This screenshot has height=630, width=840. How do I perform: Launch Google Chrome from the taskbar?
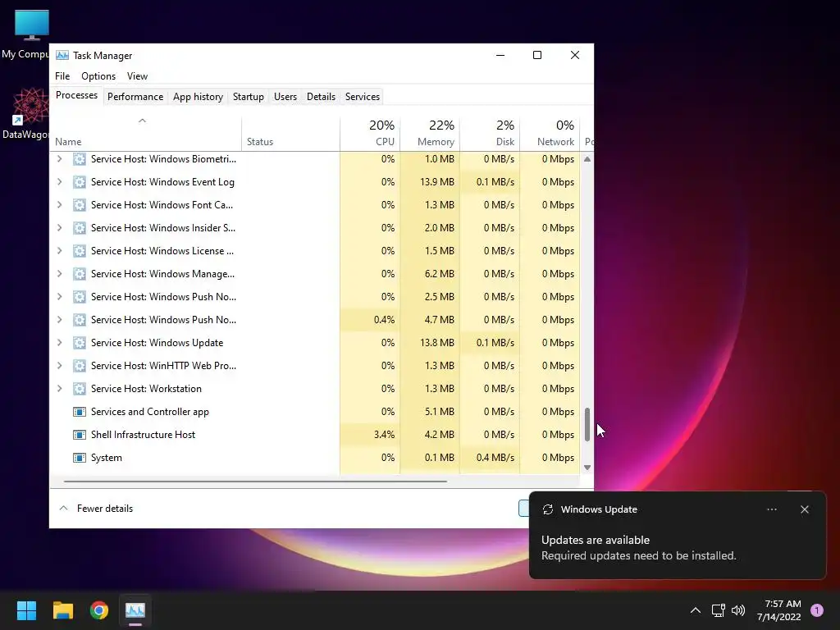[99, 610]
